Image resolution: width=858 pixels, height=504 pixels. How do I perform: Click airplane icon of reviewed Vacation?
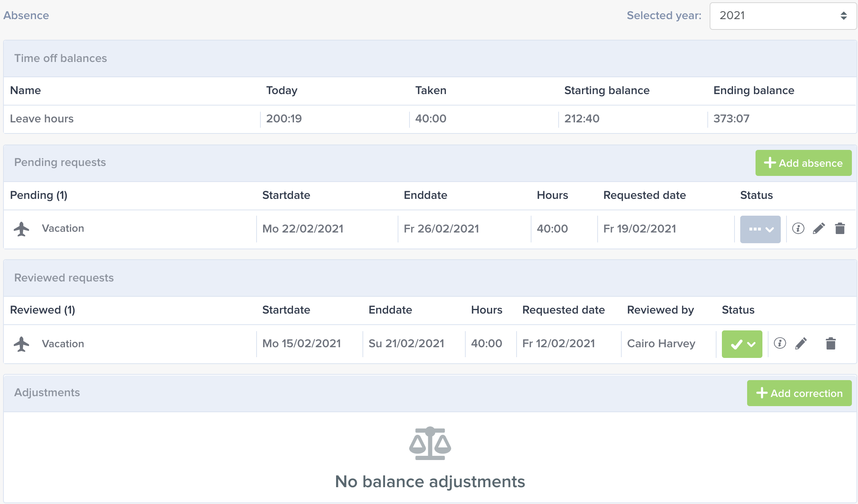pos(21,344)
